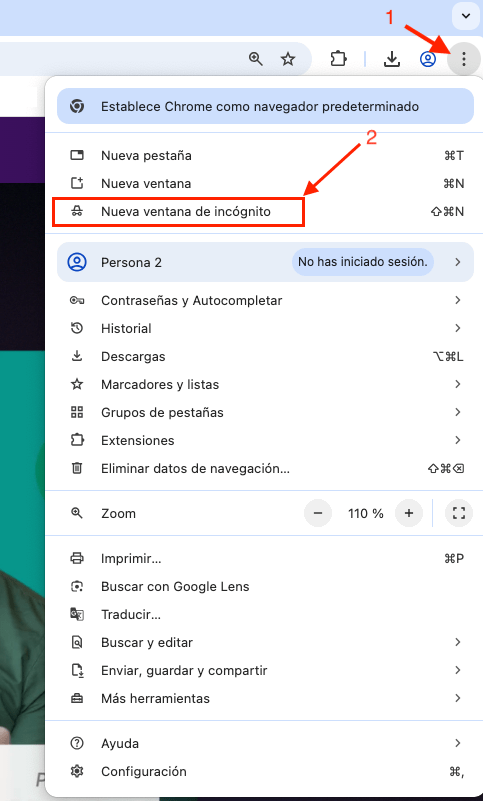Viewport: 483px width, 801px height.
Task: Click the history clock icon
Action: (77, 328)
